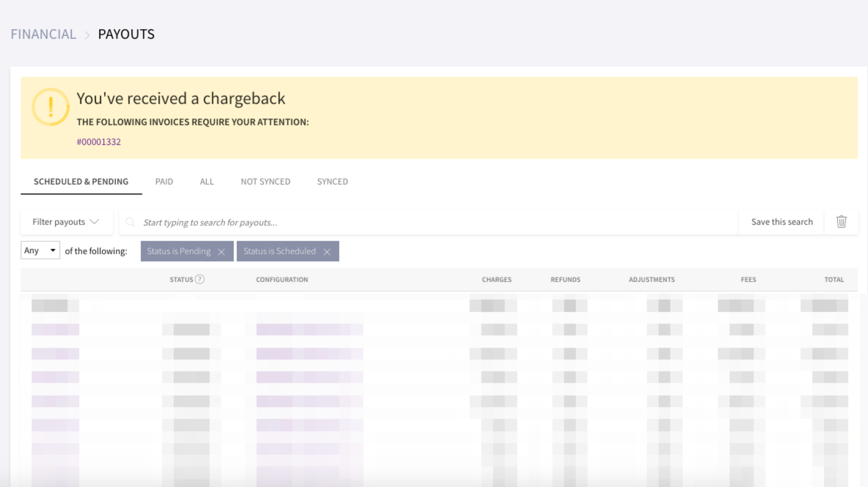Switch to the Scheduled & Pending tab
The height and width of the screenshot is (487, 868).
tap(81, 181)
